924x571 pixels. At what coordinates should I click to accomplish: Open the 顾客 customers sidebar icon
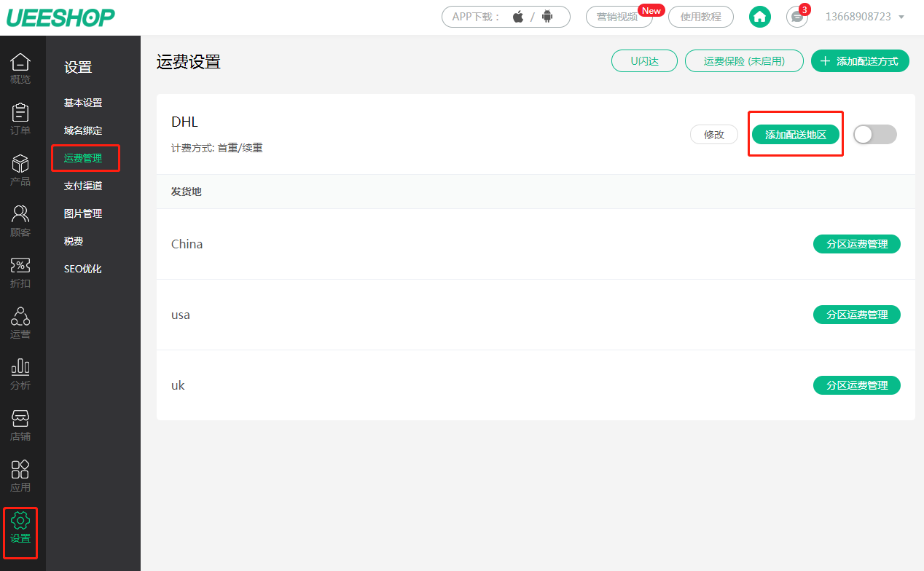click(20, 221)
